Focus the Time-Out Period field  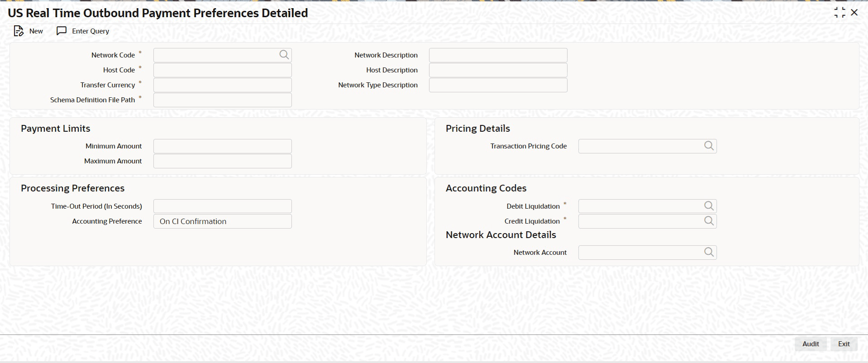(x=223, y=206)
